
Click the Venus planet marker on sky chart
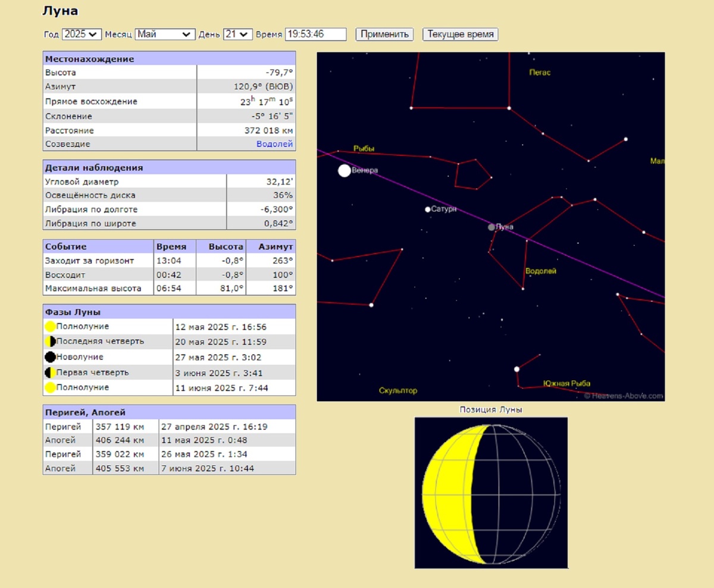[x=345, y=171]
